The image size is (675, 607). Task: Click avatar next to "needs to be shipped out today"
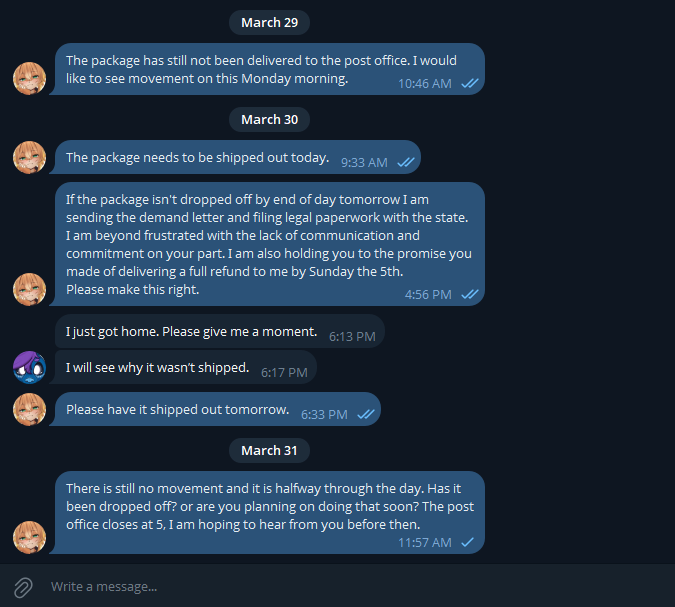tap(29, 157)
